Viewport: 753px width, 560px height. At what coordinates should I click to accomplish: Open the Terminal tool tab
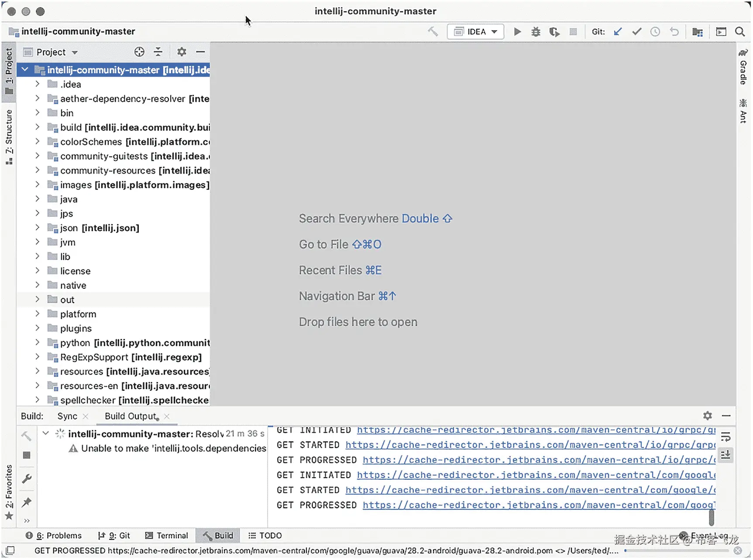(166, 536)
